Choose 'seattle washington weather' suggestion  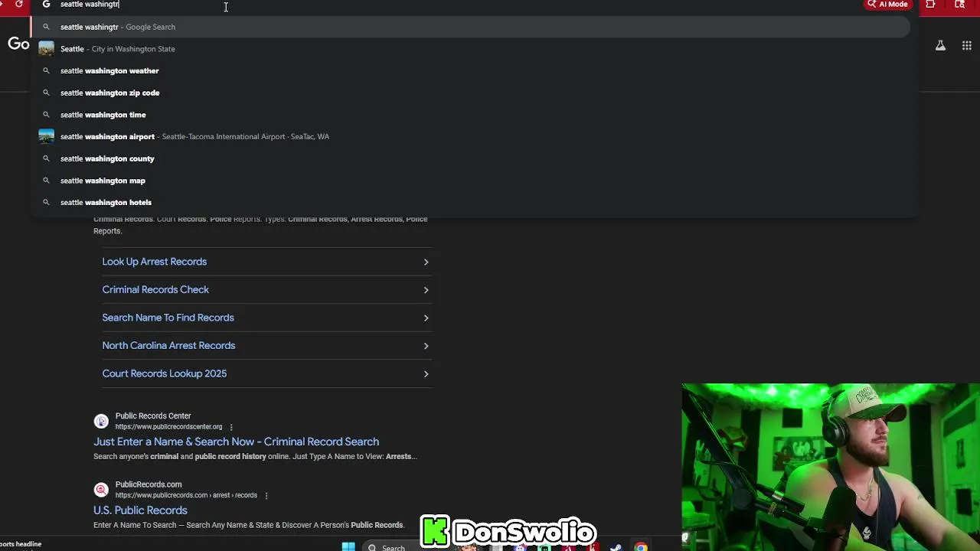point(470,70)
